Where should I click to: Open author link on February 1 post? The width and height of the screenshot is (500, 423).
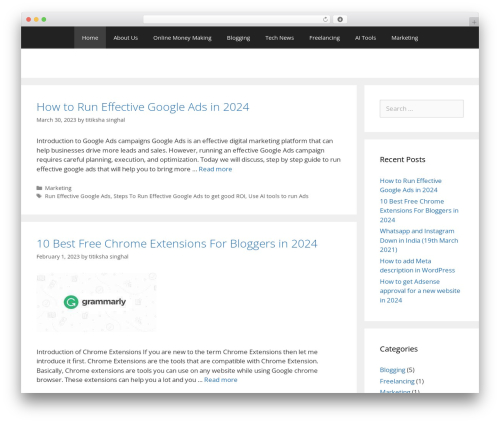109,257
